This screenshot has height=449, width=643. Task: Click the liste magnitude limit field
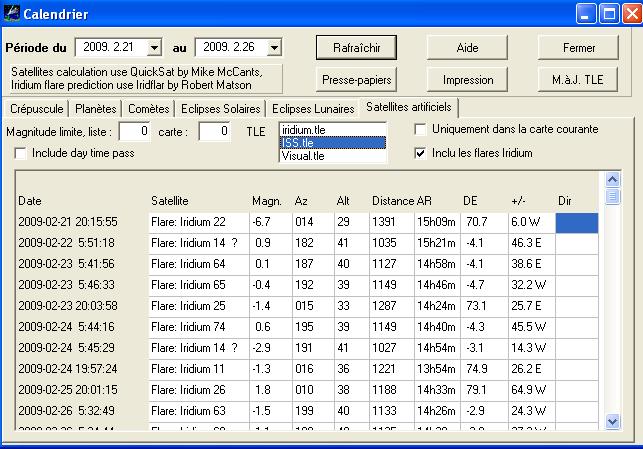point(135,131)
